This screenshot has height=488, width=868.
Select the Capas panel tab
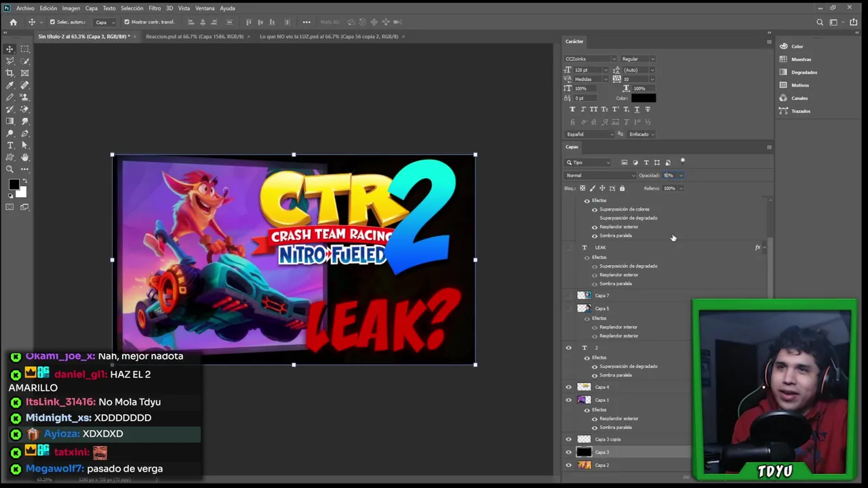pos(572,147)
